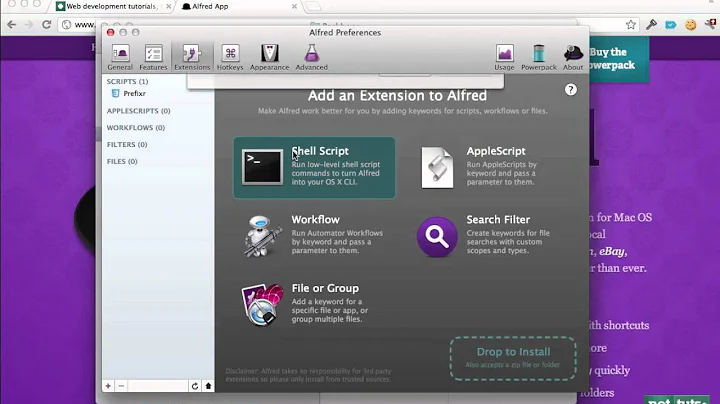Viewport: 720px width, 404px height.
Task: Add a new extension with plus button
Action: [108, 386]
